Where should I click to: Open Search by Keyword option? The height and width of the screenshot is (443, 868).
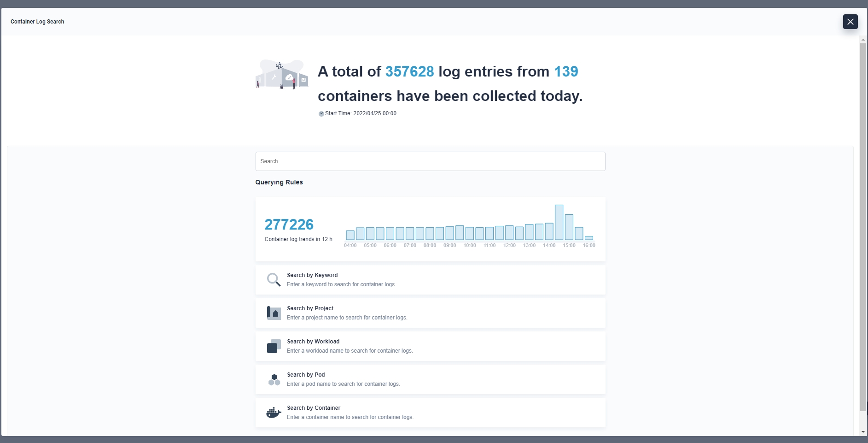pyautogui.click(x=312, y=275)
